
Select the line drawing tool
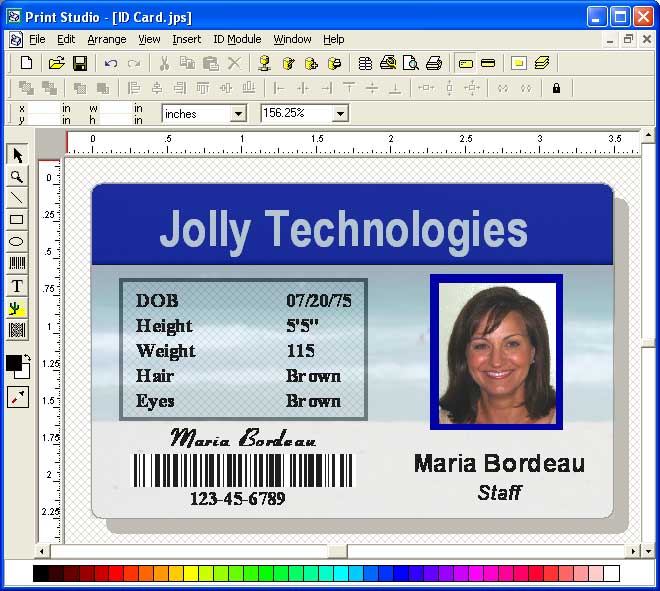17,198
